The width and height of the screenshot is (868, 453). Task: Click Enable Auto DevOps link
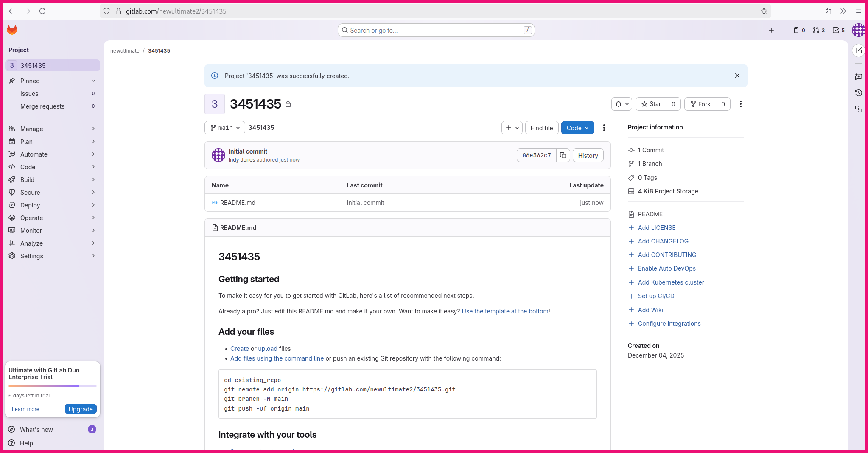pyautogui.click(x=667, y=268)
